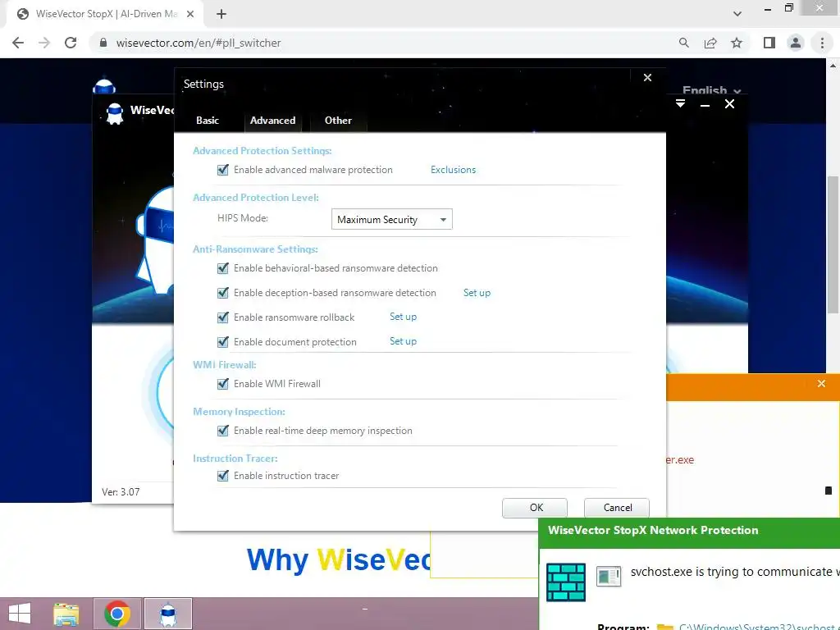Screen dimensions: 840x630
Task: Set up deception-based ransomware detection
Action: tap(477, 293)
